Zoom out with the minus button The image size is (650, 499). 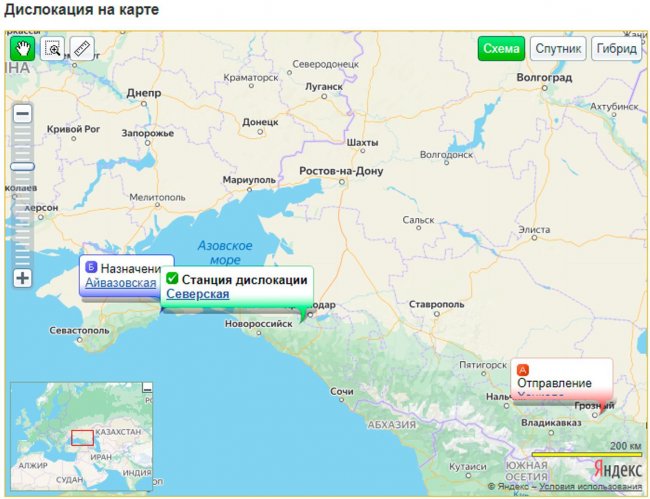[x=22, y=114]
